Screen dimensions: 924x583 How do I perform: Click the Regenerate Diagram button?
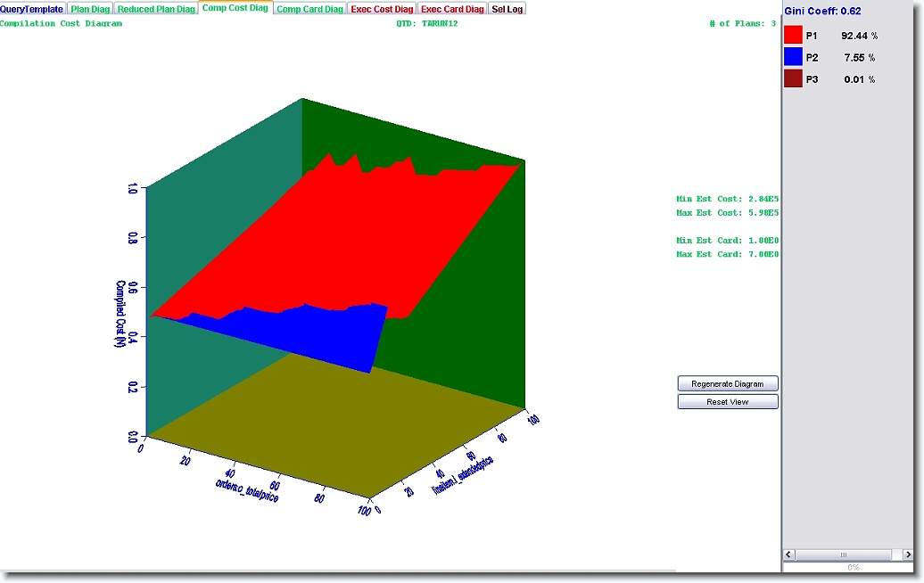click(728, 383)
